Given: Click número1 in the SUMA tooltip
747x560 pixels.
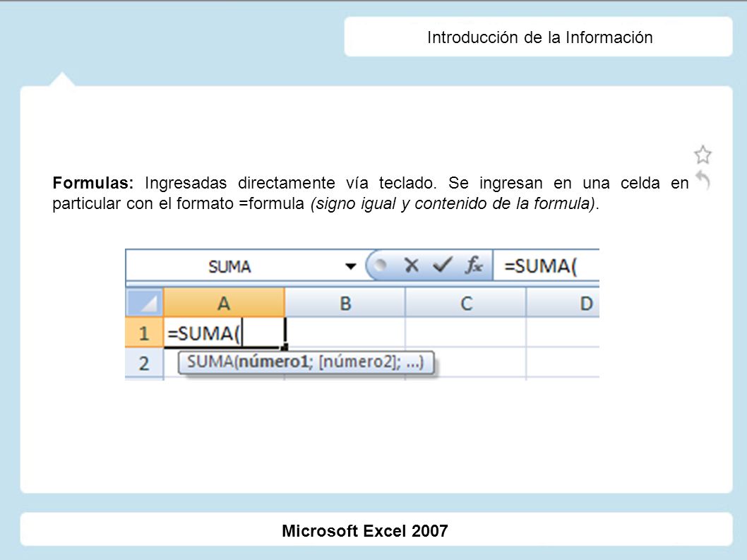Looking at the screenshot, I should [x=273, y=362].
